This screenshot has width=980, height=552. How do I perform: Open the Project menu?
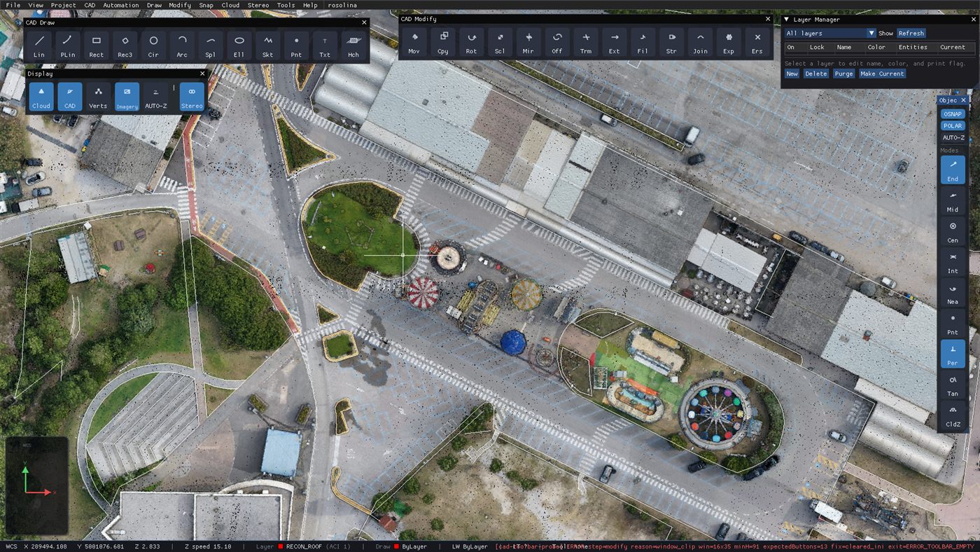click(63, 5)
